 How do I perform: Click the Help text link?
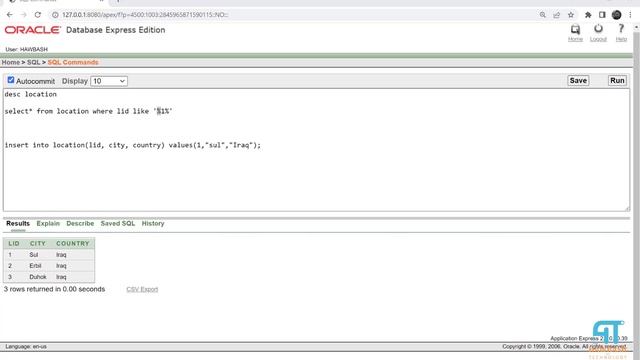click(621, 39)
